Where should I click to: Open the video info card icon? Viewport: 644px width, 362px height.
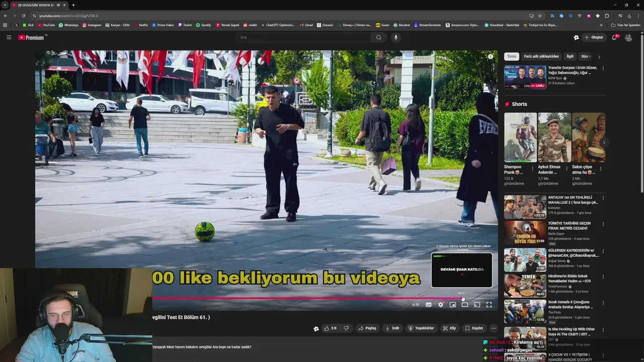pyautogui.click(x=491, y=57)
